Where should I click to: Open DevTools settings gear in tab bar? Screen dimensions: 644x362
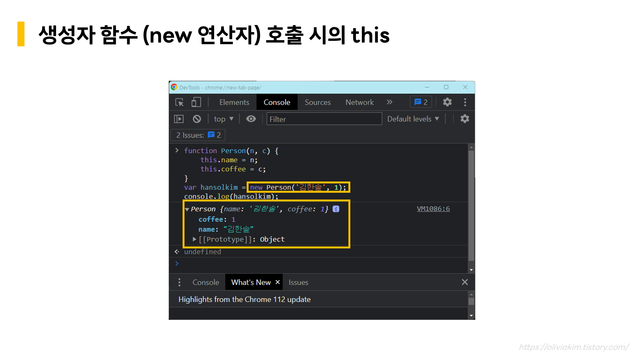(447, 102)
